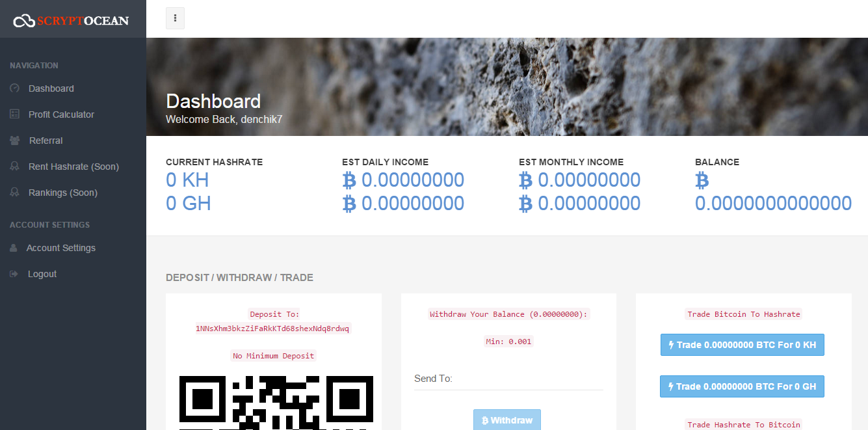The width and height of the screenshot is (868, 430).
Task: Click the deposit Bitcoin address text
Action: (273, 329)
